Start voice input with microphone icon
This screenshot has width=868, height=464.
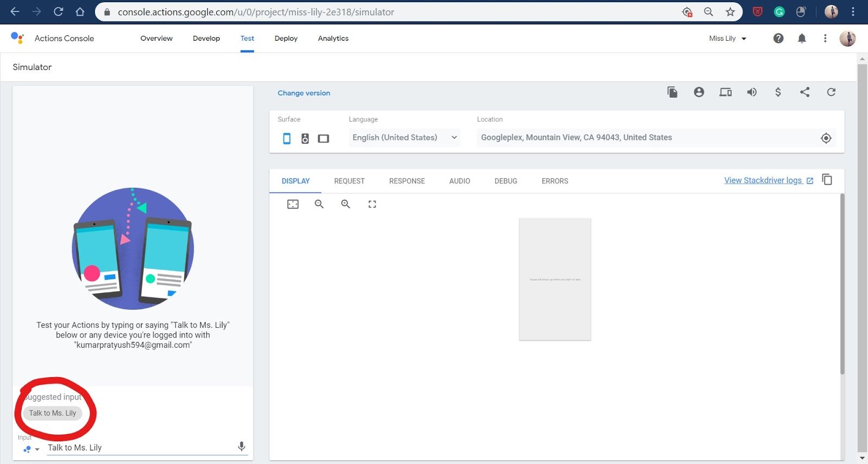pos(241,446)
